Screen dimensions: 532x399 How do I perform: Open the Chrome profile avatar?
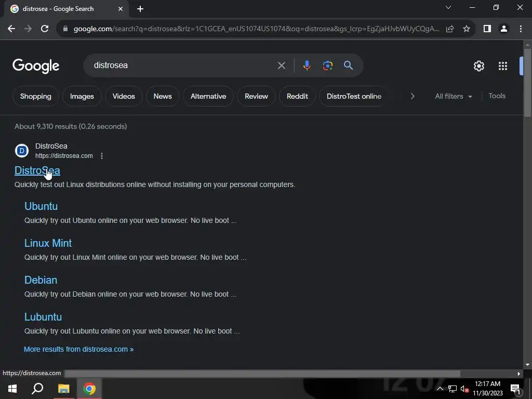504,29
